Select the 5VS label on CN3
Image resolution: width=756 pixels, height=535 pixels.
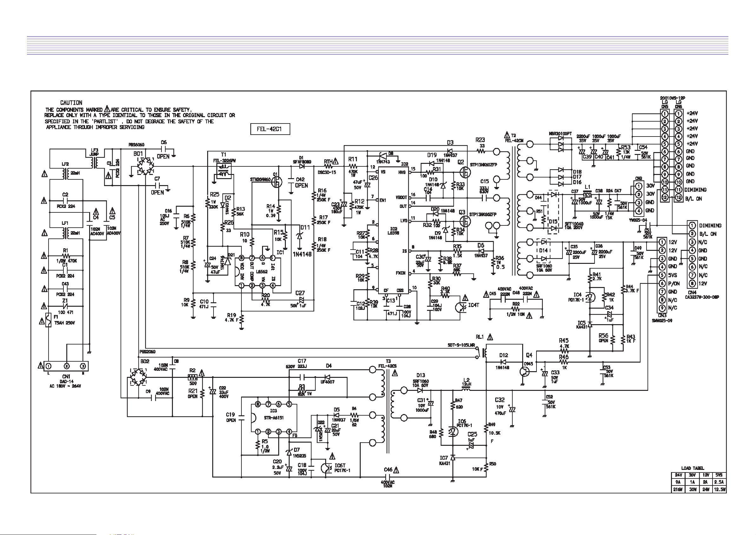click(673, 275)
